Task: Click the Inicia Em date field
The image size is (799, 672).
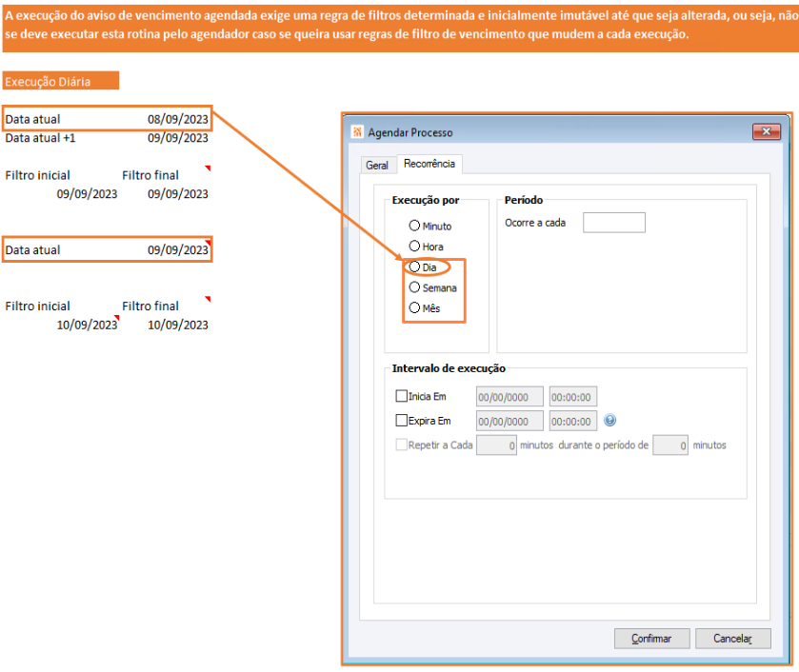Action: coord(509,397)
